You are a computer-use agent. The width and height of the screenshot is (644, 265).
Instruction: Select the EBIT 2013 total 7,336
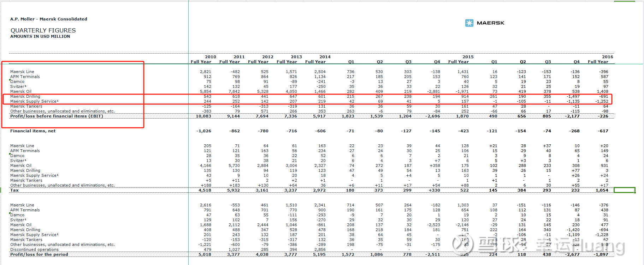tap(290, 116)
